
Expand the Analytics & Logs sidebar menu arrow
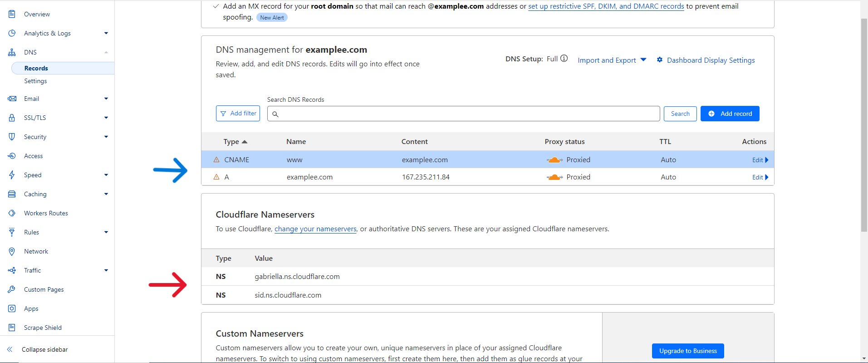[106, 33]
